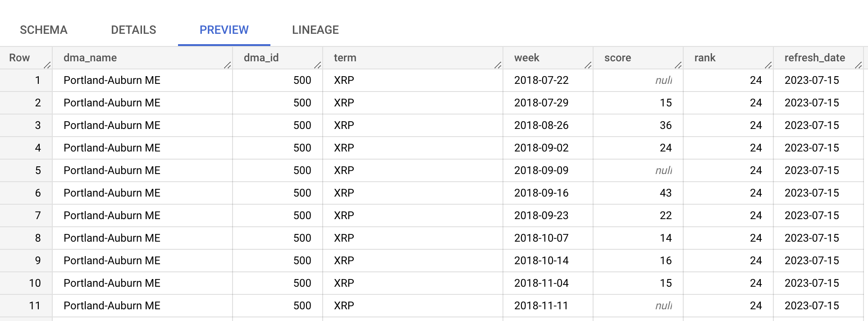Viewport: 868px width, 321px height.
Task: Click the resize handle on dma_id column
Action: click(x=317, y=65)
